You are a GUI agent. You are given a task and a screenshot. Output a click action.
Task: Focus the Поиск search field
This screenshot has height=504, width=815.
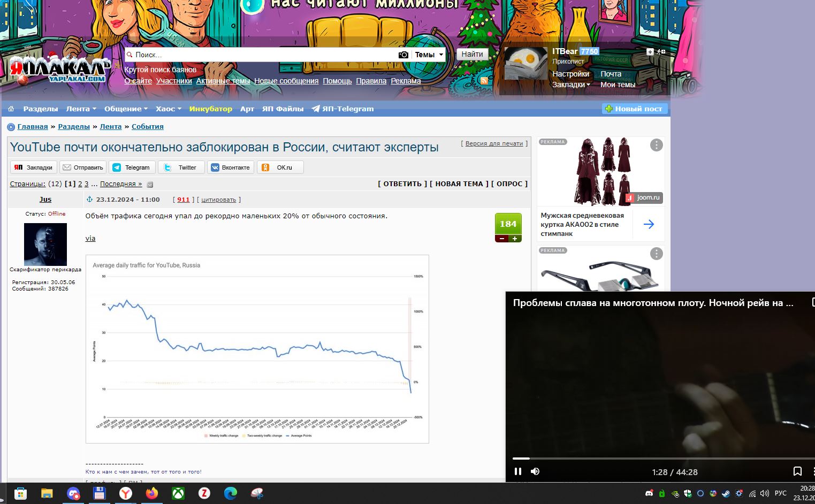[262, 55]
